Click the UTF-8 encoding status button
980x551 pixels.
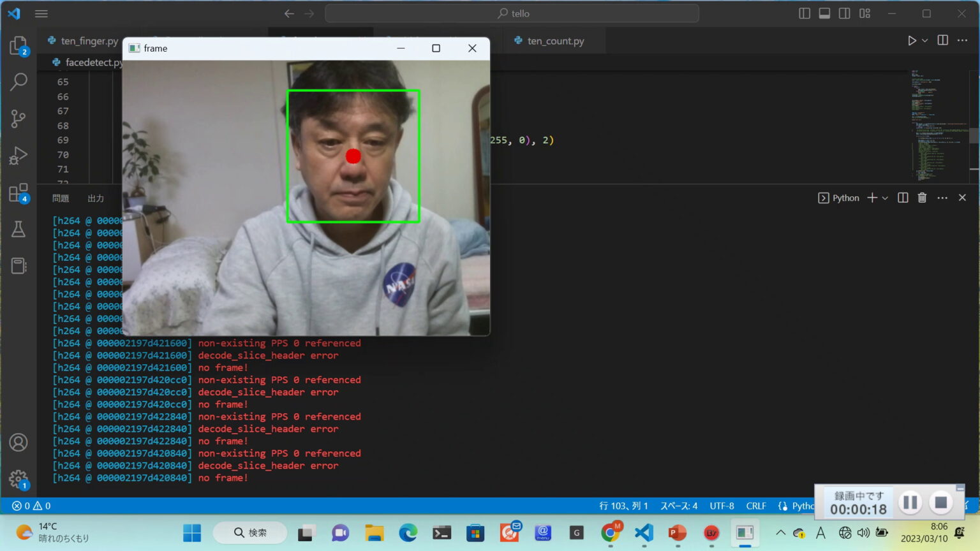tap(722, 506)
